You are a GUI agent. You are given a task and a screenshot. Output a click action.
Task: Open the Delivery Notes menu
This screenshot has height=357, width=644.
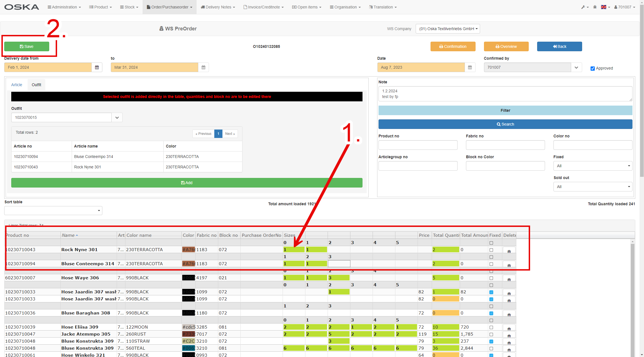(218, 7)
